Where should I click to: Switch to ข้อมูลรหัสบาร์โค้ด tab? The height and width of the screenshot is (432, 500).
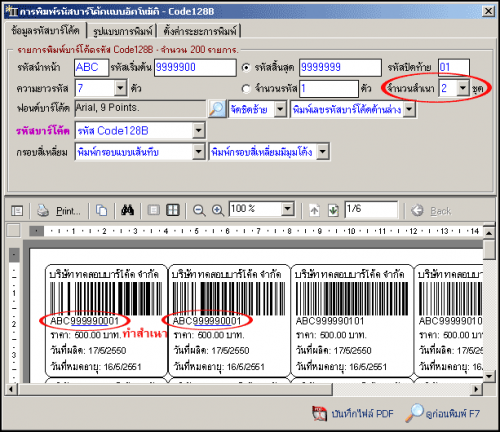(45, 31)
